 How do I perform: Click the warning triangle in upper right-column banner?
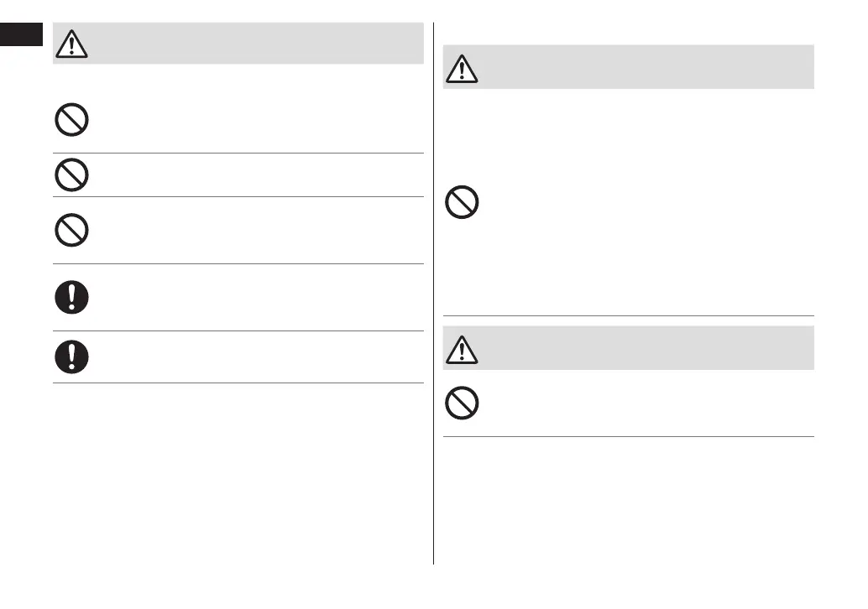click(x=463, y=67)
